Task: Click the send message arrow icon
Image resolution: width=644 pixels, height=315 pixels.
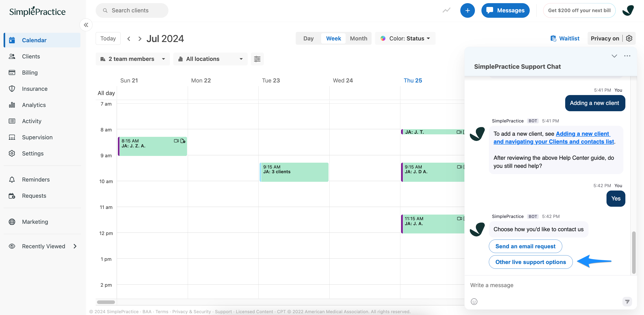Action: (x=627, y=301)
